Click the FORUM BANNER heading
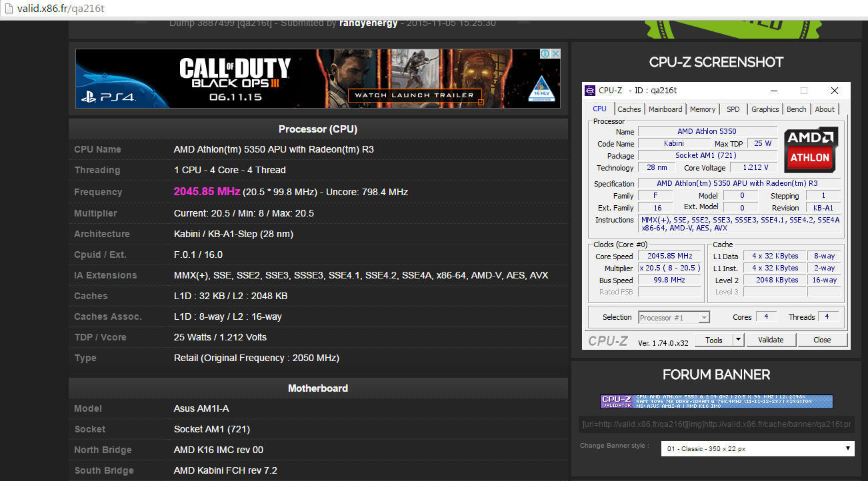Image resolution: width=868 pixels, height=481 pixels. point(717,374)
